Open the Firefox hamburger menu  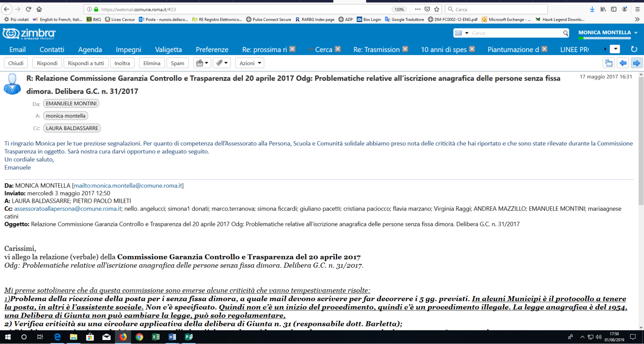click(x=637, y=9)
